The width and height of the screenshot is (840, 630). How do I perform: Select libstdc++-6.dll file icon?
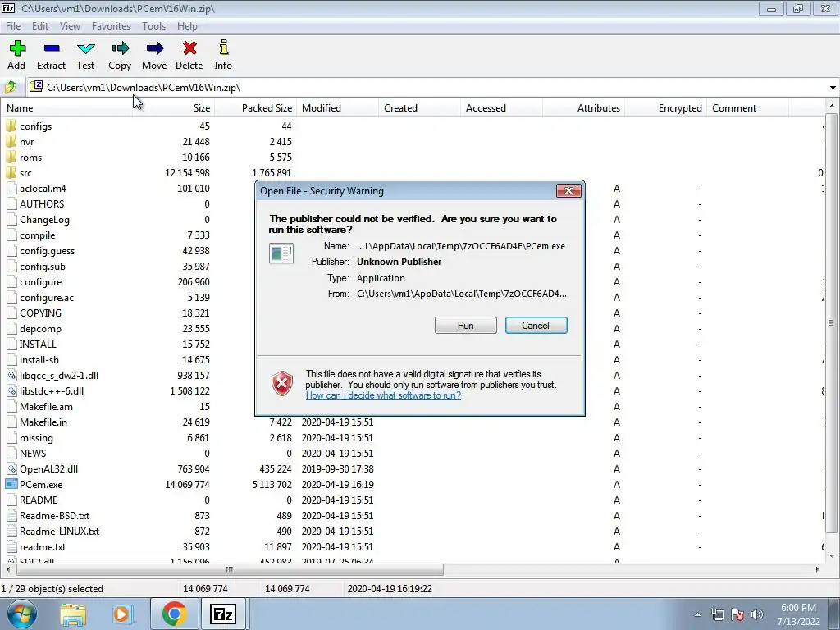point(11,390)
